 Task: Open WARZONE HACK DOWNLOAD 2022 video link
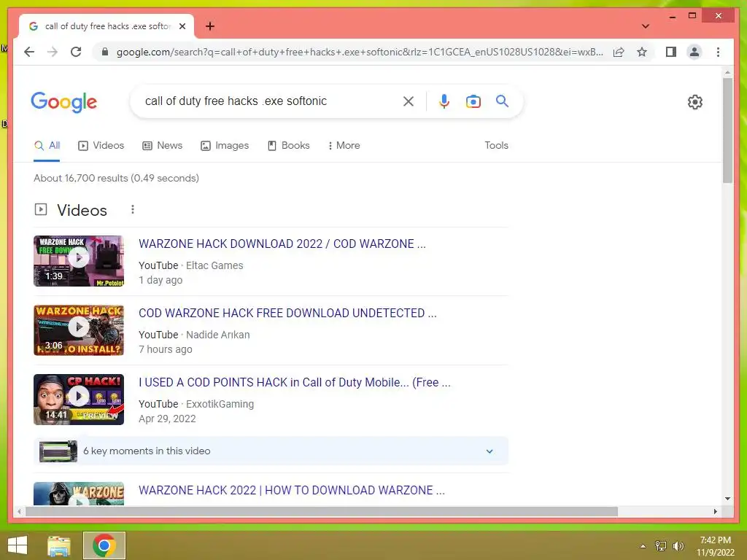(x=282, y=244)
